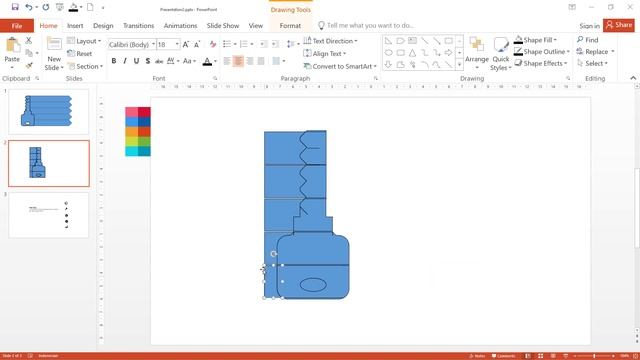
Task: Select slide 1 thumbnail
Action: (x=49, y=111)
